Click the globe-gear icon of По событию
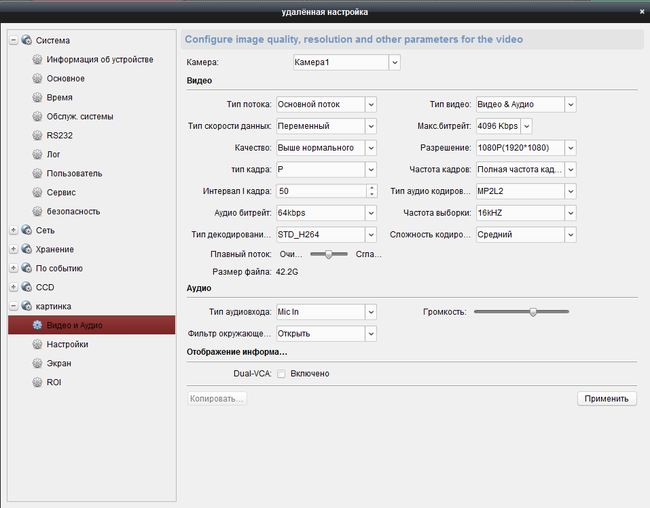The width and height of the screenshot is (650, 508). (27, 268)
